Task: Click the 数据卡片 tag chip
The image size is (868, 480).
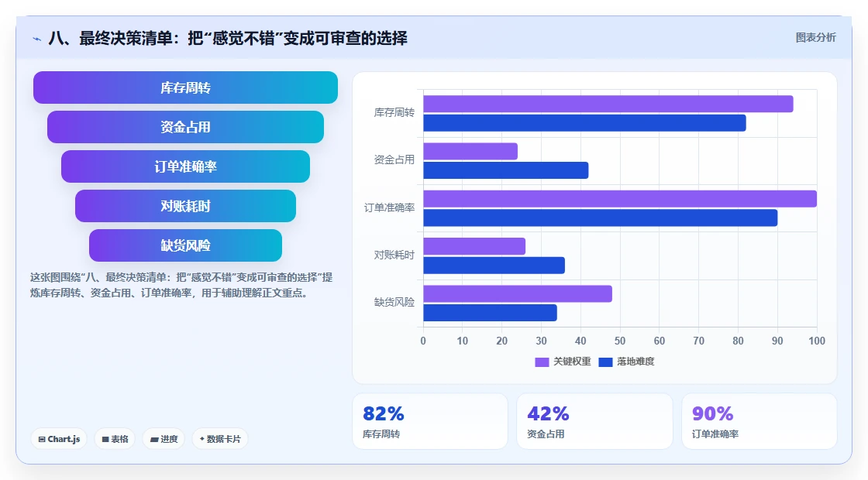Action: (x=220, y=439)
